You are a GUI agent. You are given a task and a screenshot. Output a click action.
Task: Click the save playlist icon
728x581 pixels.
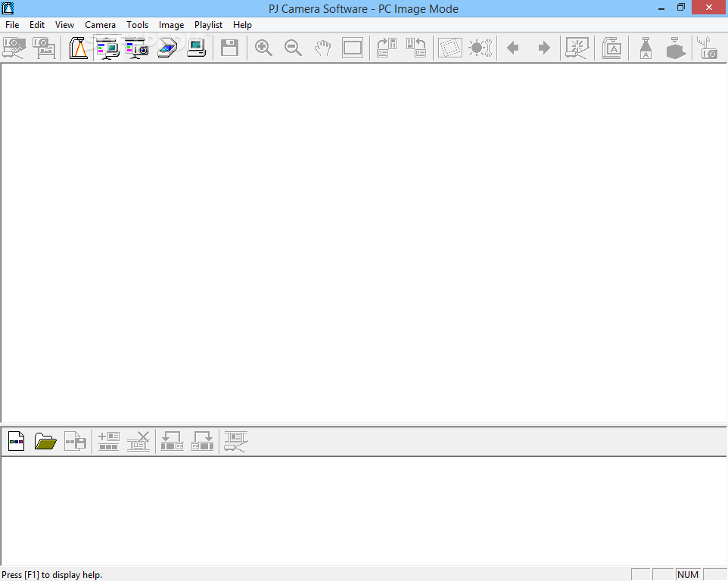pos(75,441)
